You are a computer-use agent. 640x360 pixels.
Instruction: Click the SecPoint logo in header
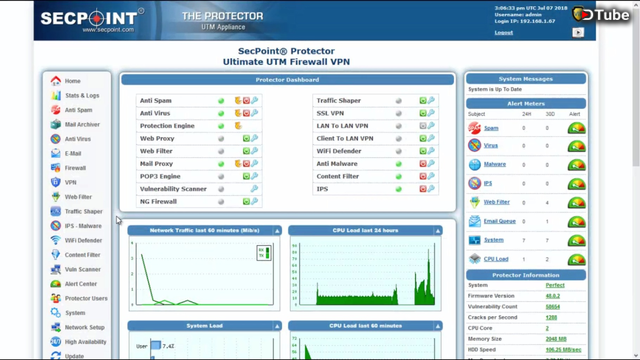point(92,20)
